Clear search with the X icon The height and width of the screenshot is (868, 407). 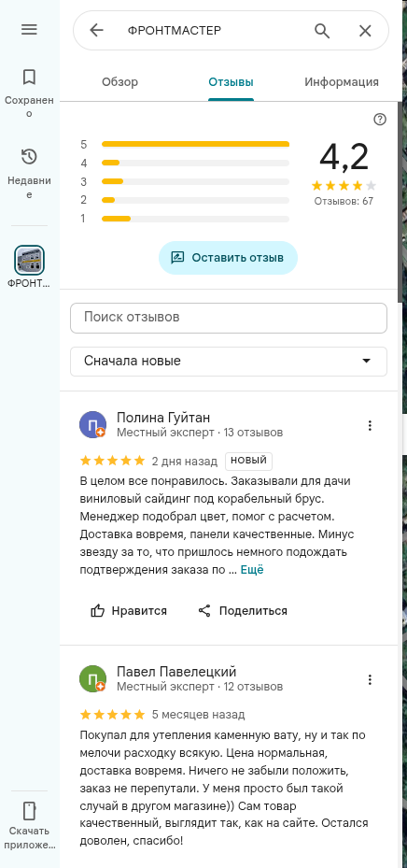coord(365,31)
